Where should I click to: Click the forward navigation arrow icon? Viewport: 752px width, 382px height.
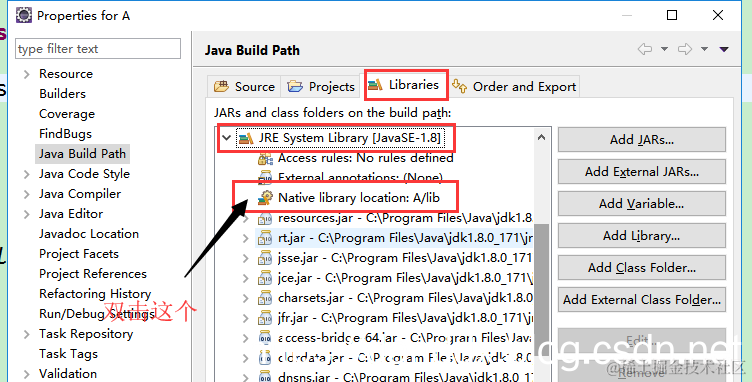point(685,49)
